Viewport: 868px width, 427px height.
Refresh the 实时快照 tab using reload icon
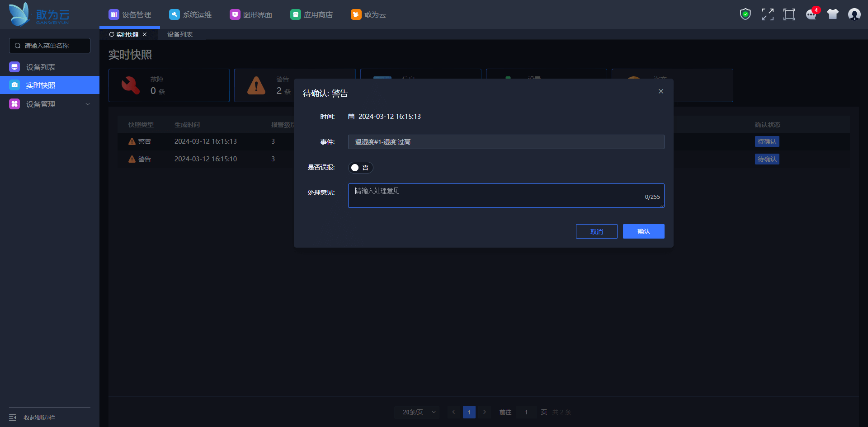[x=112, y=34]
